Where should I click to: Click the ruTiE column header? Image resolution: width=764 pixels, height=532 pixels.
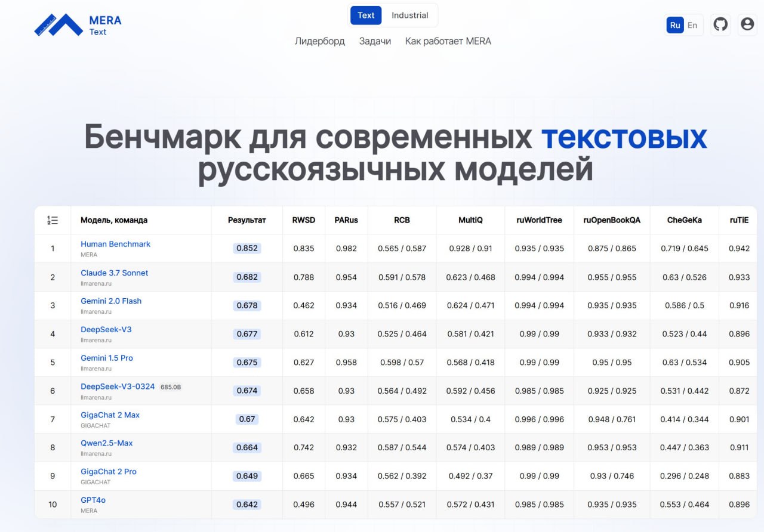[739, 220]
